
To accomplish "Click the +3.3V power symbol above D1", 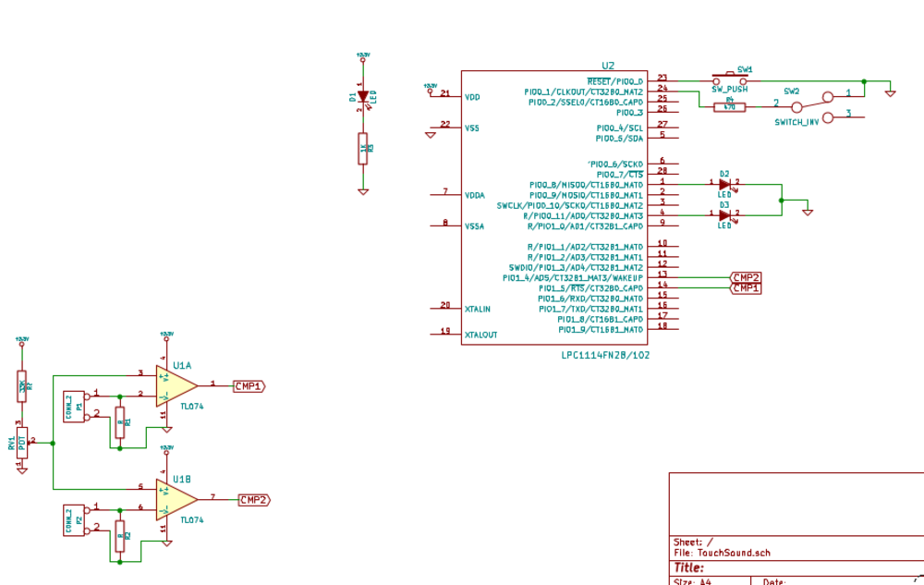I will 363,56.
